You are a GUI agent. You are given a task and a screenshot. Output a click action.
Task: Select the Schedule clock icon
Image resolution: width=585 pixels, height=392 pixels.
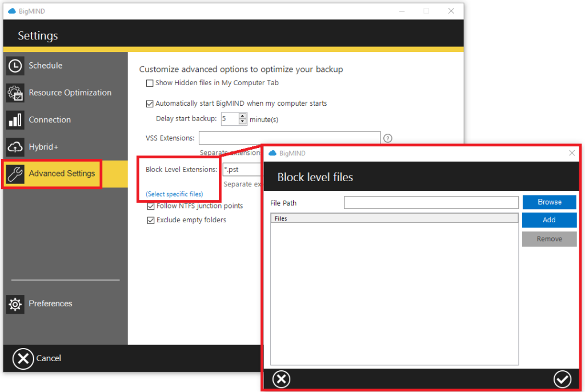[15, 66]
